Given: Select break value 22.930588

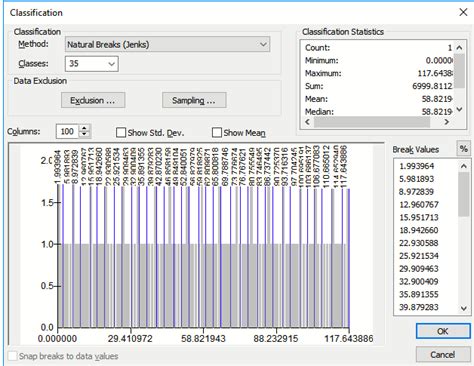Looking at the screenshot, I should (419, 243).
